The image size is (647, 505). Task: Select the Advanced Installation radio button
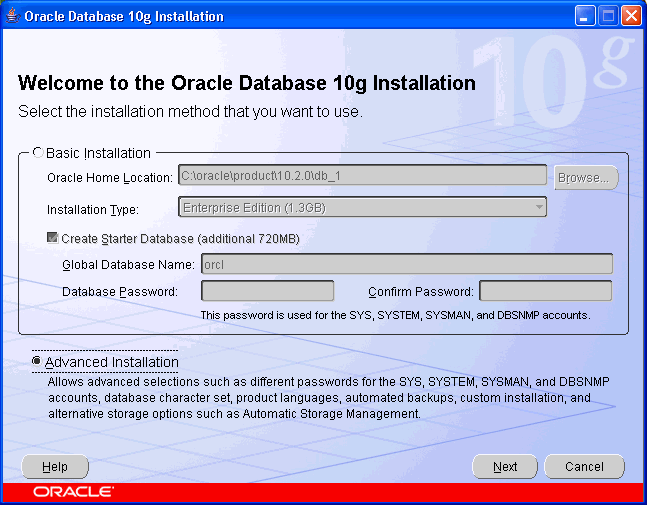point(38,361)
